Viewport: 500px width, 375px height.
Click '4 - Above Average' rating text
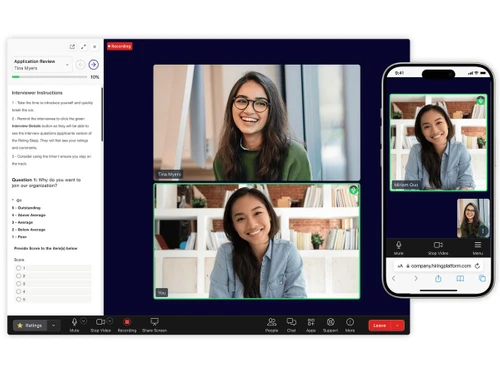(x=29, y=215)
